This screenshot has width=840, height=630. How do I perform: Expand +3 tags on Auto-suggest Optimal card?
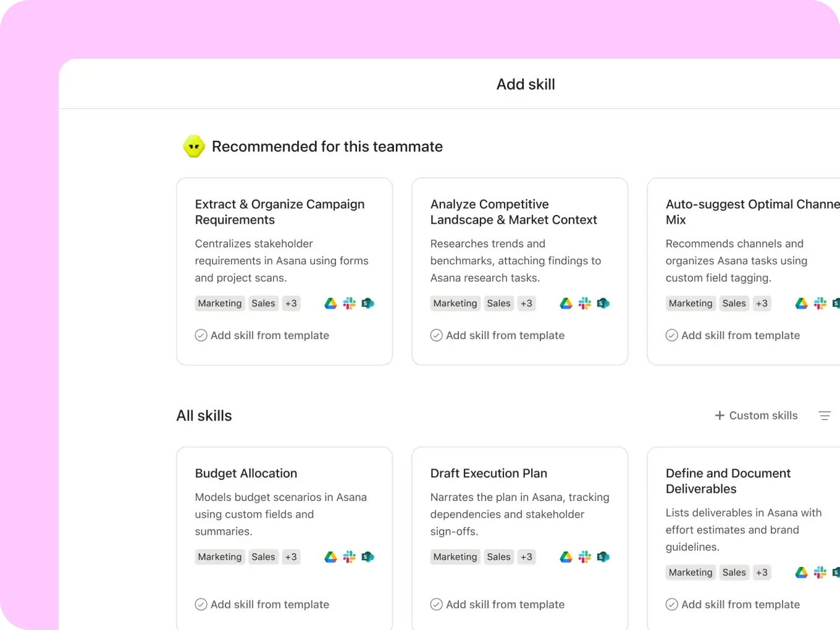coord(762,303)
